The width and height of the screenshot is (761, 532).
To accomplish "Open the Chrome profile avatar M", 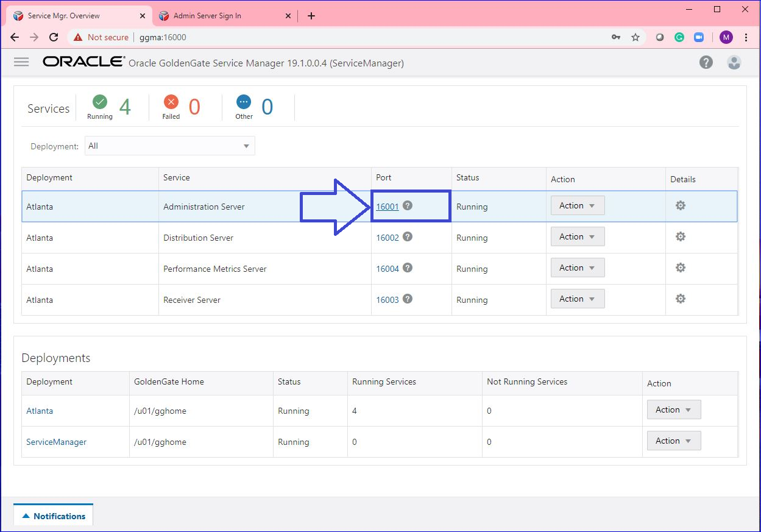I will pos(726,37).
